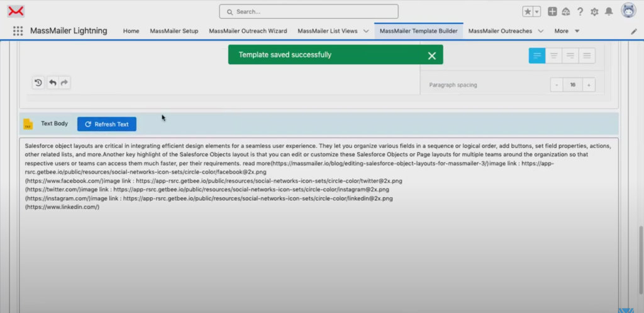This screenshot has width=644, height=313.
Task: Go to the Home tab
Action: coord(131,31)
